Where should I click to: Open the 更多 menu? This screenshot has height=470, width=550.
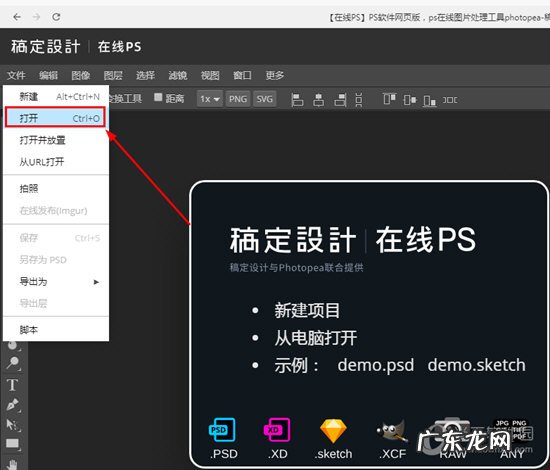click(x=275, y=75)
